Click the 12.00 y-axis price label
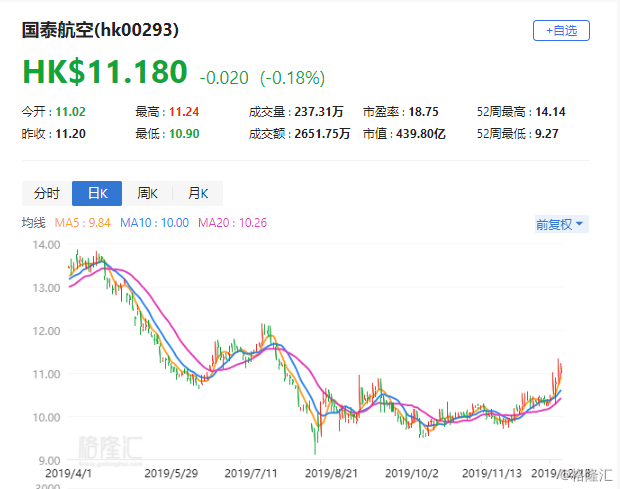This screenshot has width=620, height=489. 46,331
